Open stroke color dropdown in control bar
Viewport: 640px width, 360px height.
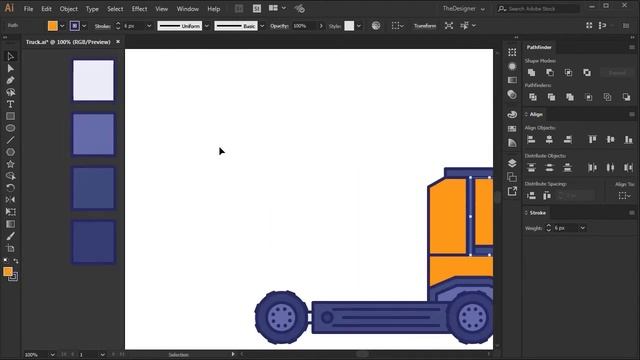(84, 26)
